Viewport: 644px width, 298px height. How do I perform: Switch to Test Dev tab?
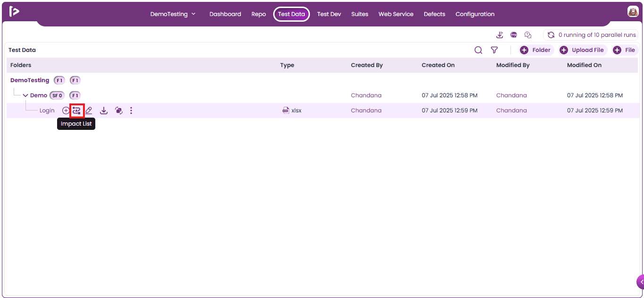coord(329,14)
